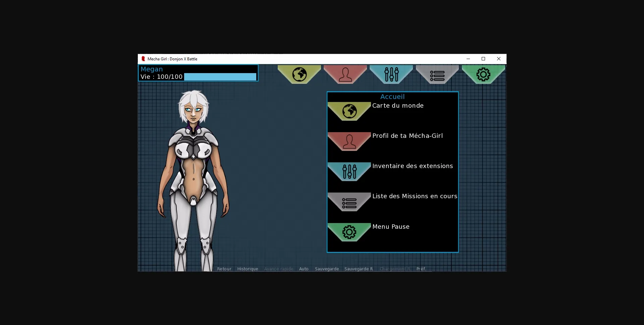The width and height of the screenshot is (644, 325).
Task: Enable Auto mode in the quick menu
Action: pos(304,269)
